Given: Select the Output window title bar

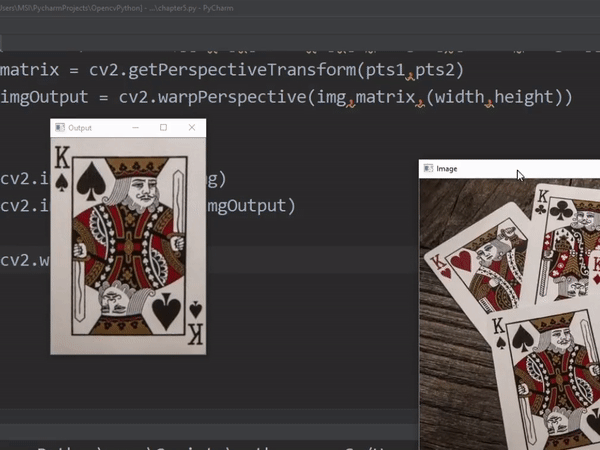Looking at the screenshot, I should tap(128, 128).
